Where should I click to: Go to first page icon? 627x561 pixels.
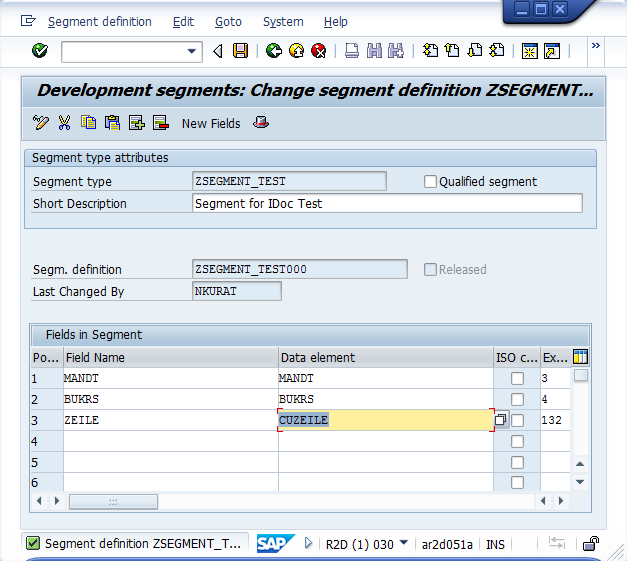pos(430,51)
